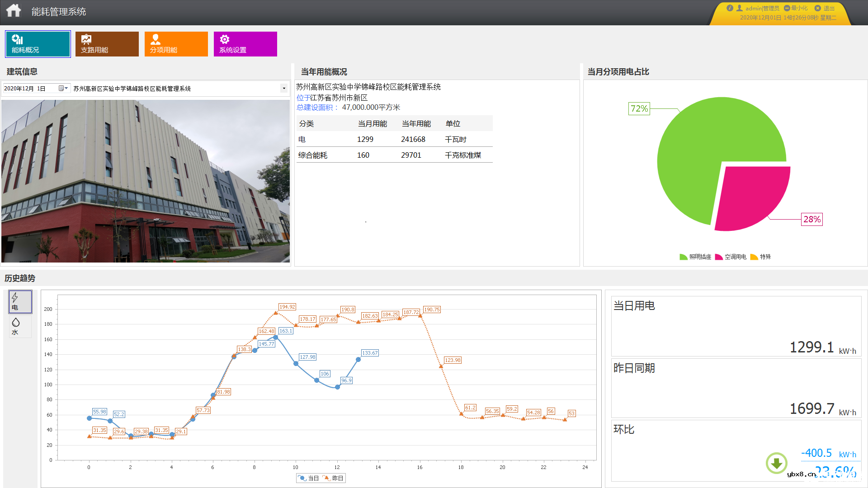Open the 能耗概况 panel icon
868x488 pixels.
[x=18, y=40]
